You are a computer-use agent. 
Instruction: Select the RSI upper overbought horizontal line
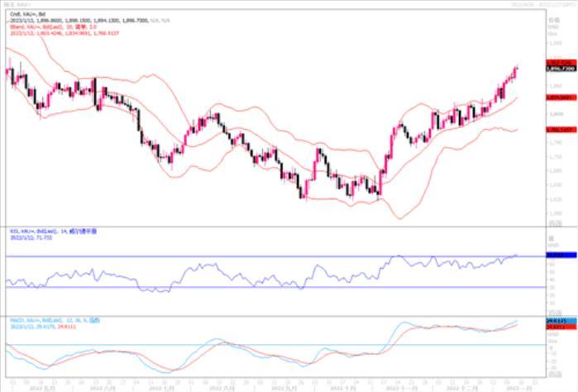(x=248, y=256)
